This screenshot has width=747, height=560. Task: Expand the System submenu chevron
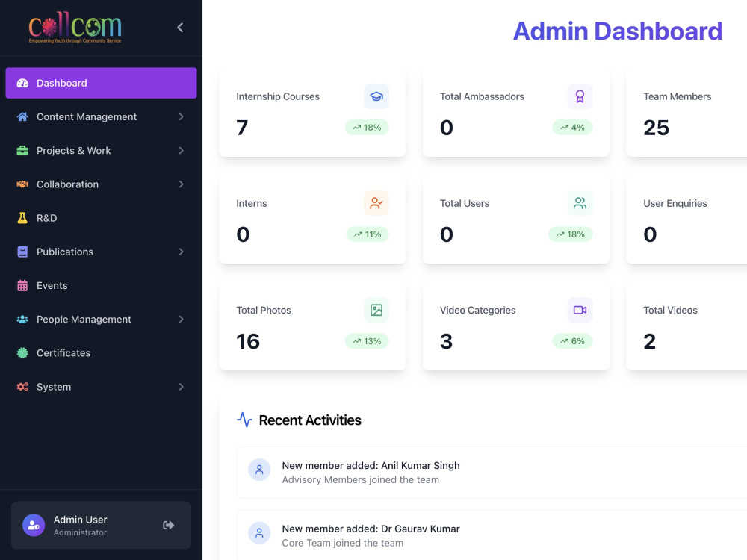181,387
